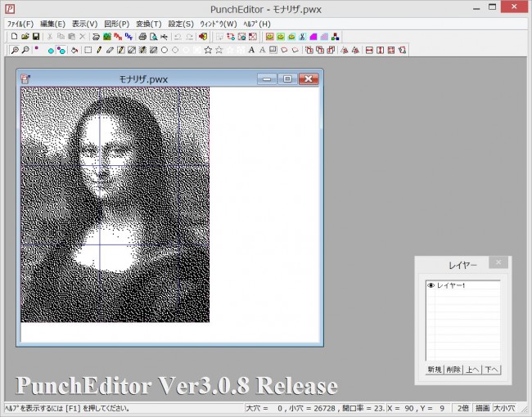Image resolution: width=532 pixels, height=417 pixels.
Task: Select the circle shape tool
Action: pos(165,51)
